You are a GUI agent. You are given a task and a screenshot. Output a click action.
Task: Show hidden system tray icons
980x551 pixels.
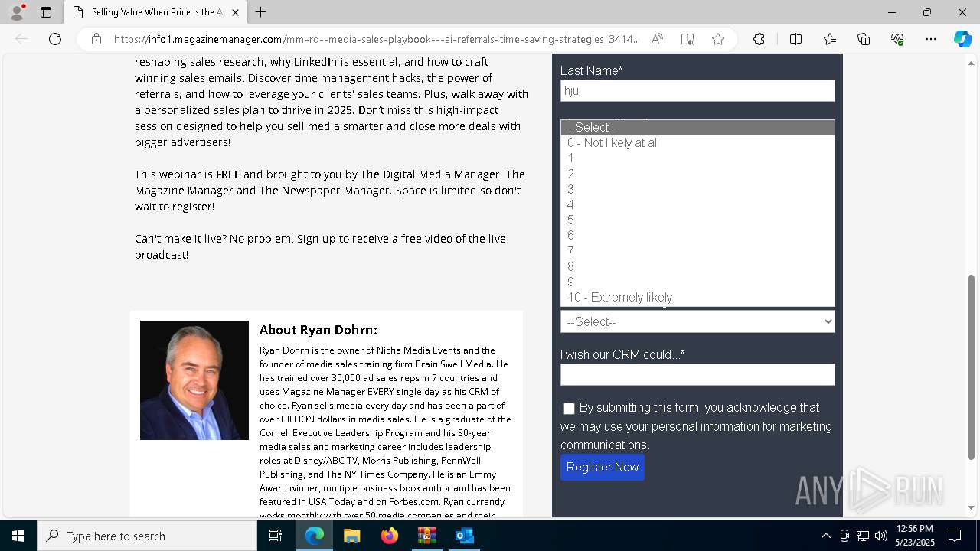click(x=825, y=536)
